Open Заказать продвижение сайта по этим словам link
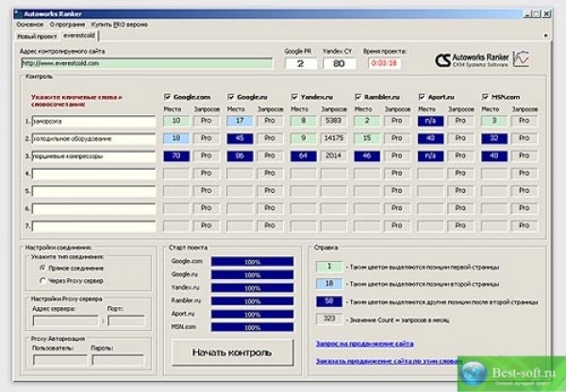Screen dimensions: 566x392 387,361
